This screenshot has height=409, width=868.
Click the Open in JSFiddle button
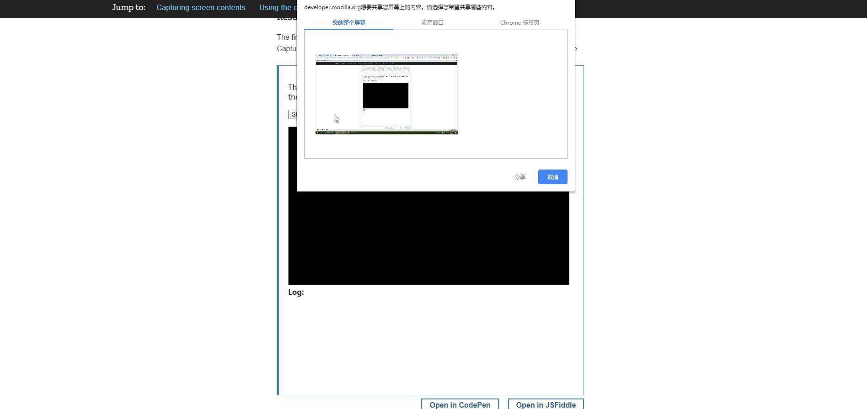pos(546,404)
